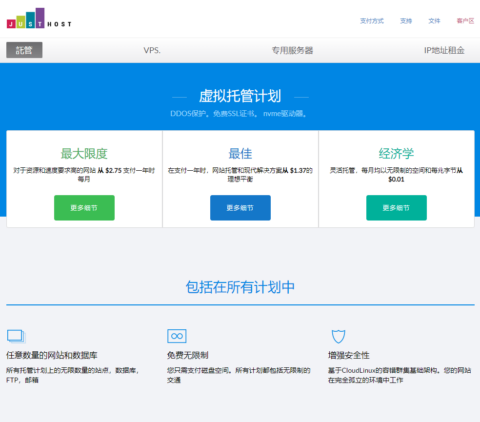Open the 支付方式 payment methods link
The height and width of the screenshot is (422, 480).
tap(372, 21)
